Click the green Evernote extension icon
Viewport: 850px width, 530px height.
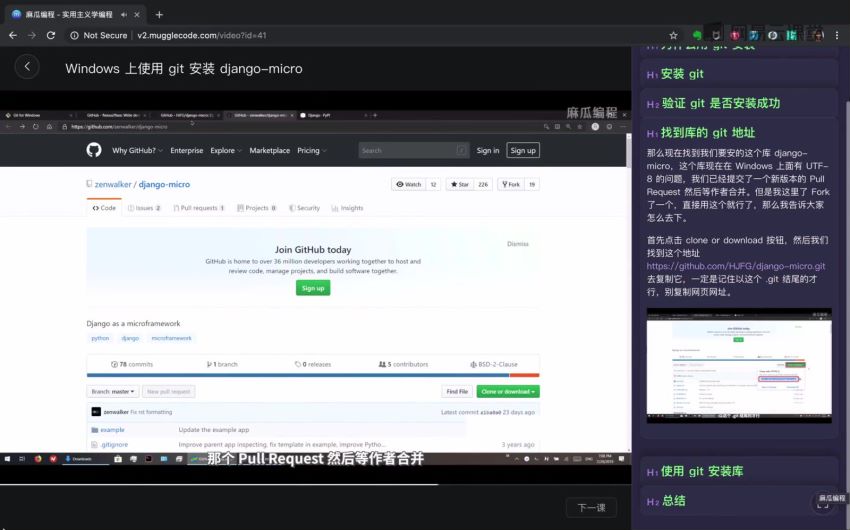pyautogui.click(x=697, y=35)
